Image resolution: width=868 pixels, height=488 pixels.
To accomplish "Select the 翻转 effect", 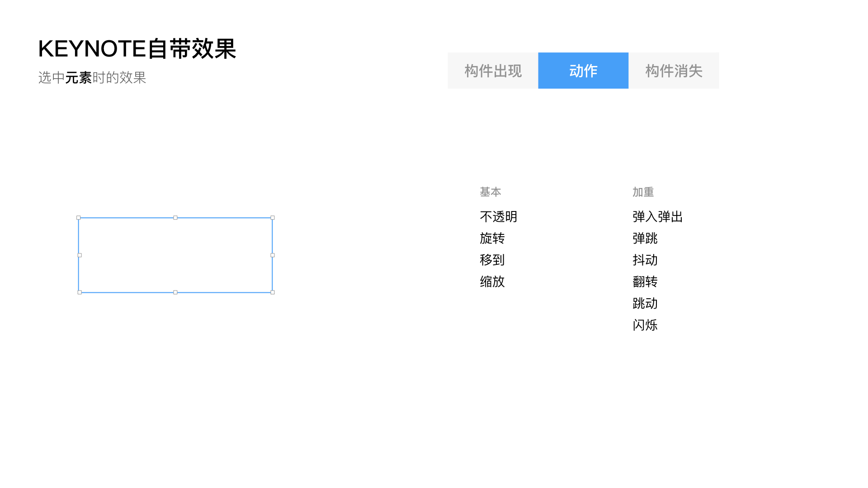I will pos(645,282).
